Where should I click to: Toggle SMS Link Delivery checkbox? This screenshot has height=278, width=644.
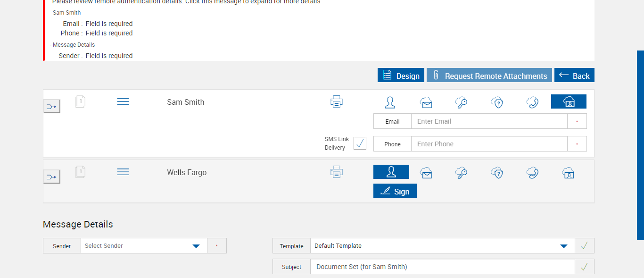pos(360,143)
